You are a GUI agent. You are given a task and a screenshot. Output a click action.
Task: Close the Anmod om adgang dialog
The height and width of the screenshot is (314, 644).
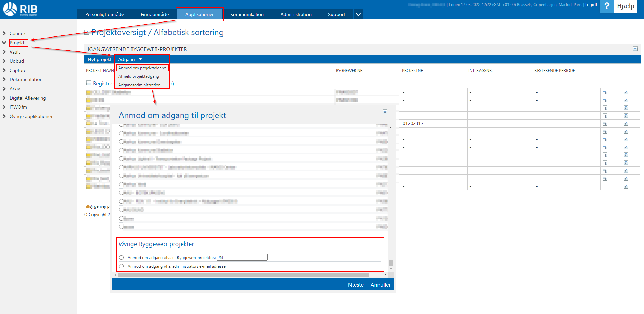[x=385, y=112]
